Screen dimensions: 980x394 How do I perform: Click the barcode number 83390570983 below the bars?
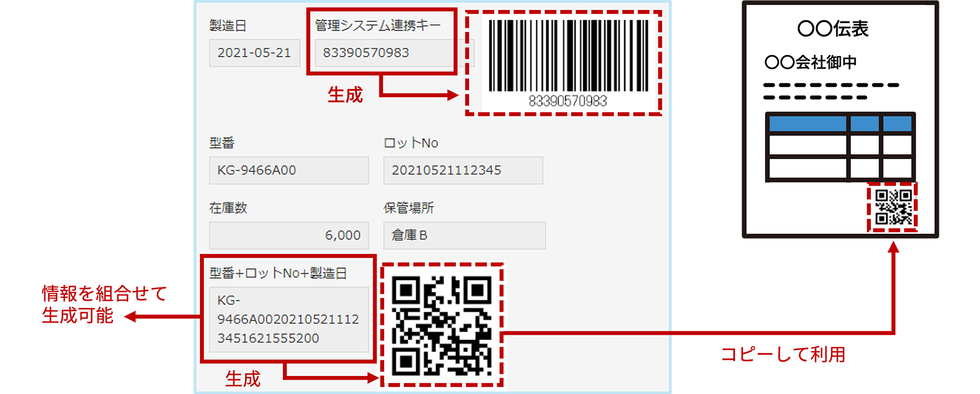(x=568, y=101)
